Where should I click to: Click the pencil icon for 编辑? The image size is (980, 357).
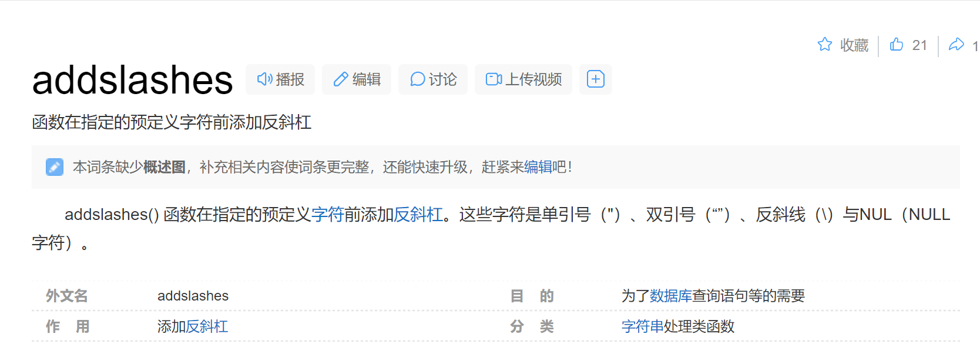[341, 79]
